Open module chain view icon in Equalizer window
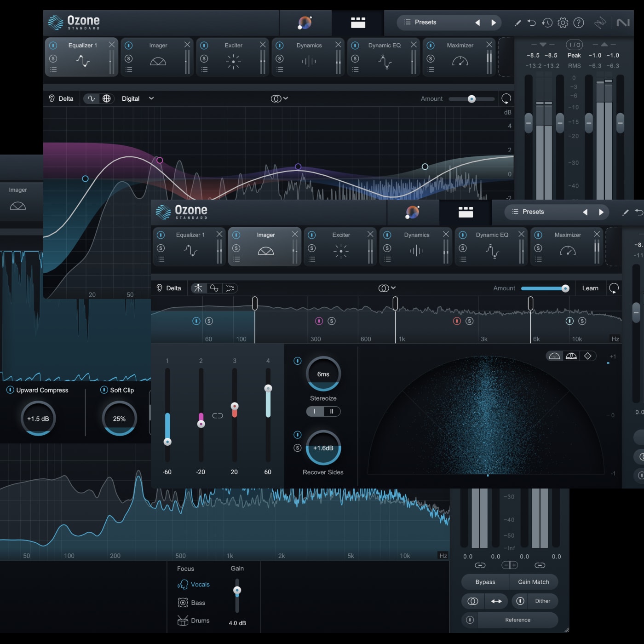Viewport: 644px width, 644px height. 358,23
